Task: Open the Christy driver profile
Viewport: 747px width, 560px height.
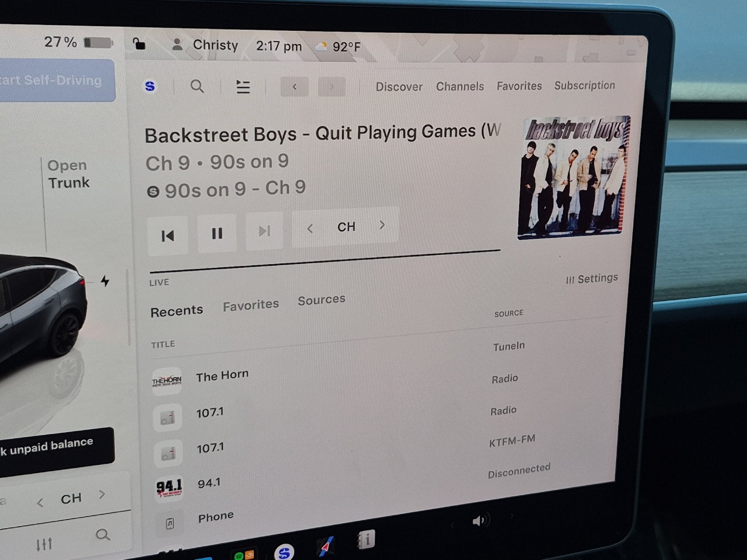Action: coord(204,45)
